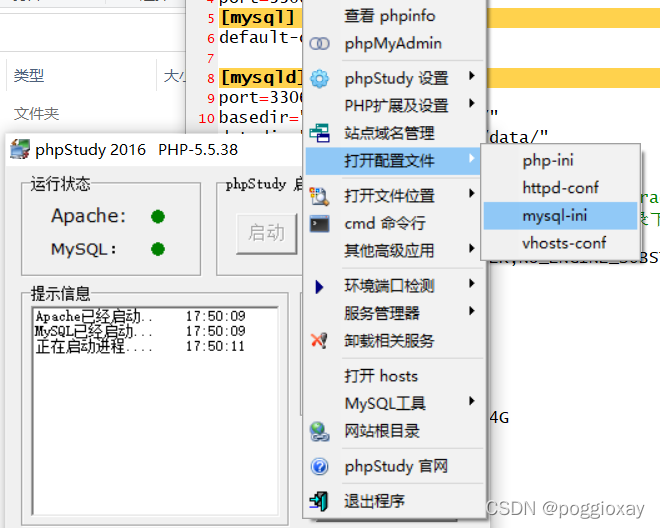Open 查看 phpinfo menu entry
The width and height of the screenshot is (660, 528).
coord(389,16)
